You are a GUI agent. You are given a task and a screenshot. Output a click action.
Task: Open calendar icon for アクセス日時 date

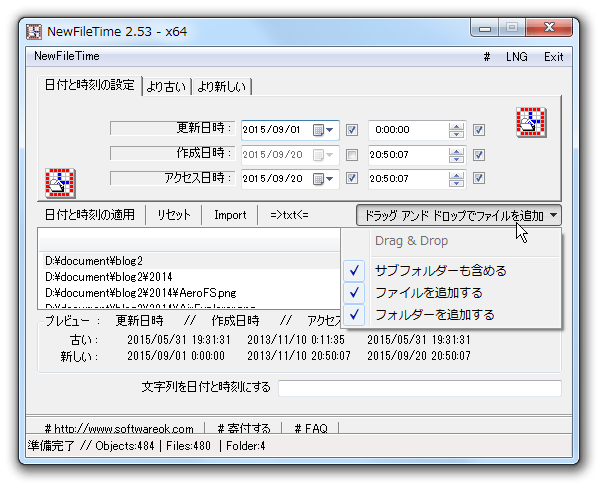tap(318, 179)
